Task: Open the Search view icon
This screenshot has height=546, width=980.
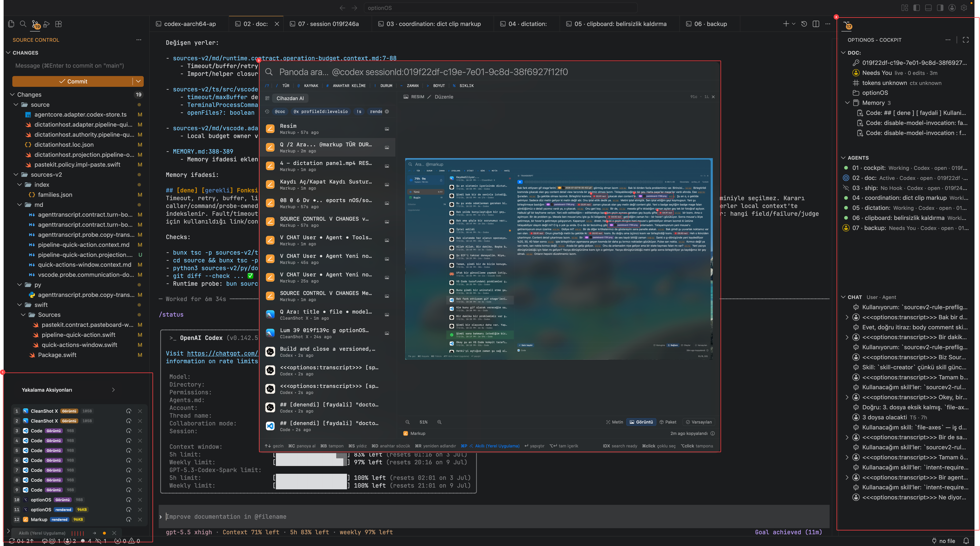Action: pyautogui.click(x=23, y=24)
